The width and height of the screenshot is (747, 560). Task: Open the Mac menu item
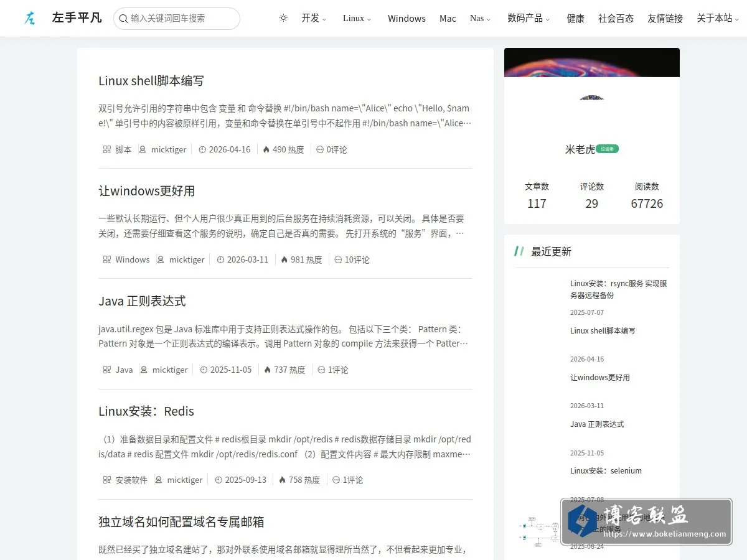click(448, 18)
